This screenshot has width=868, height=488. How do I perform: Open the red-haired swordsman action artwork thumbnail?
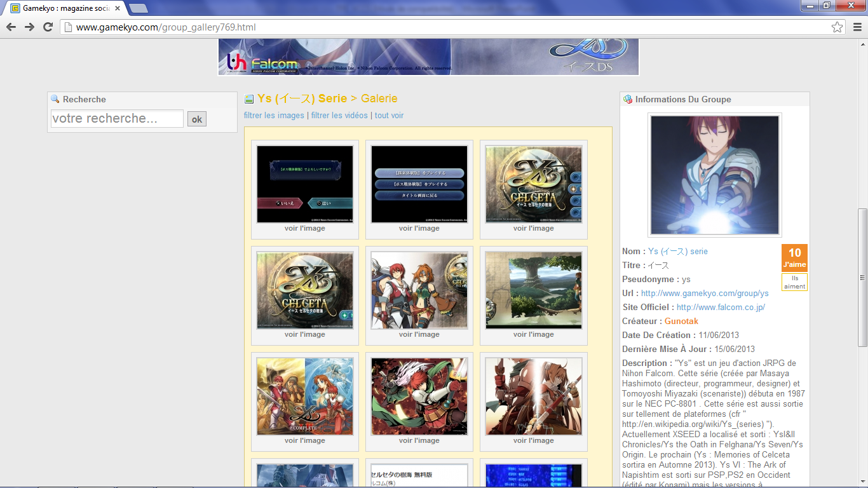[419, 396]
